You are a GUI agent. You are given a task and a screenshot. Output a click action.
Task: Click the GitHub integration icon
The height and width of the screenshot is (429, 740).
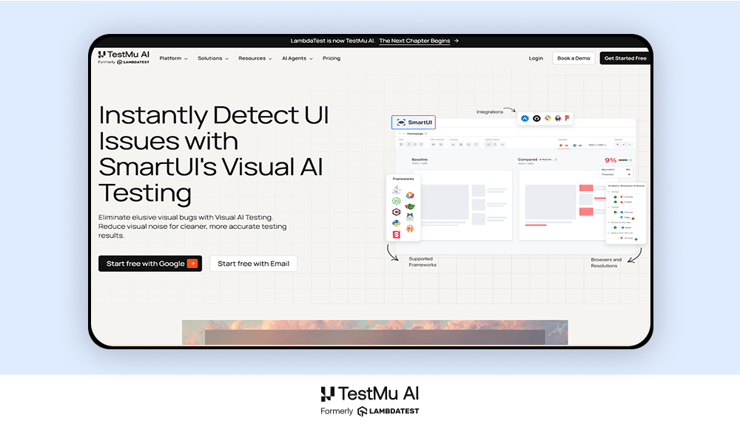tap(537, 118)
